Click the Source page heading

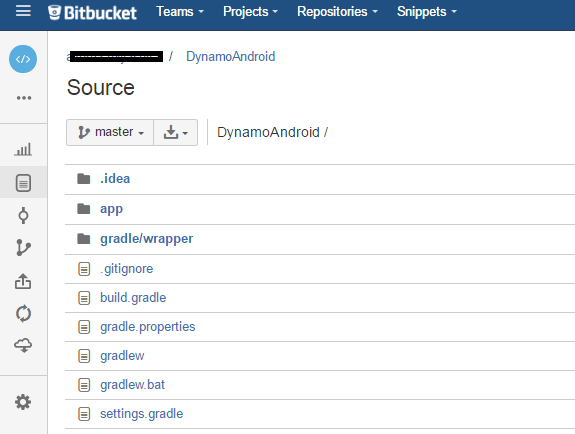point(101,88)
